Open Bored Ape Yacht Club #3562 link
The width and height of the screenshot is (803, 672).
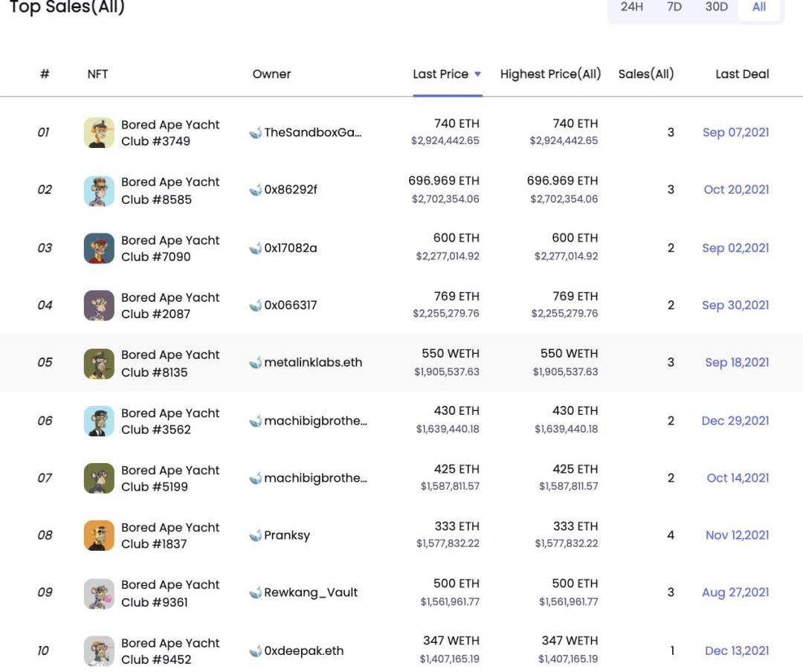(170, 421)
